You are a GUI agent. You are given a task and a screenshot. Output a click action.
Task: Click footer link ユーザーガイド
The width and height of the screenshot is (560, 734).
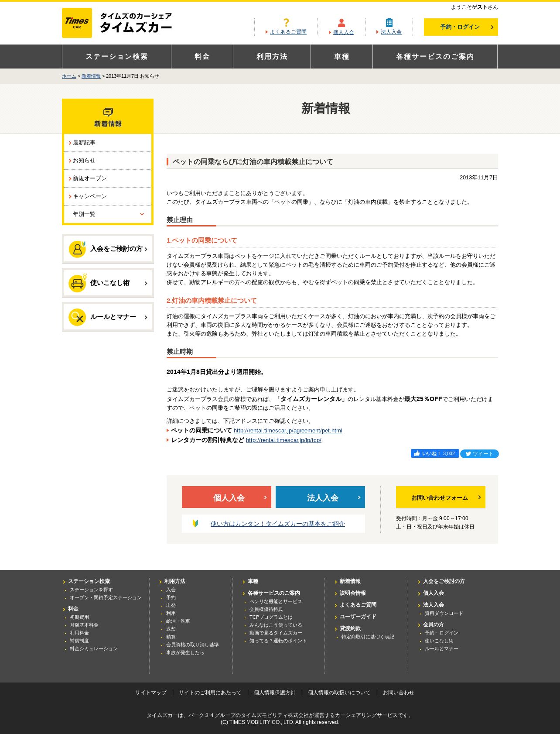[358, 617]
